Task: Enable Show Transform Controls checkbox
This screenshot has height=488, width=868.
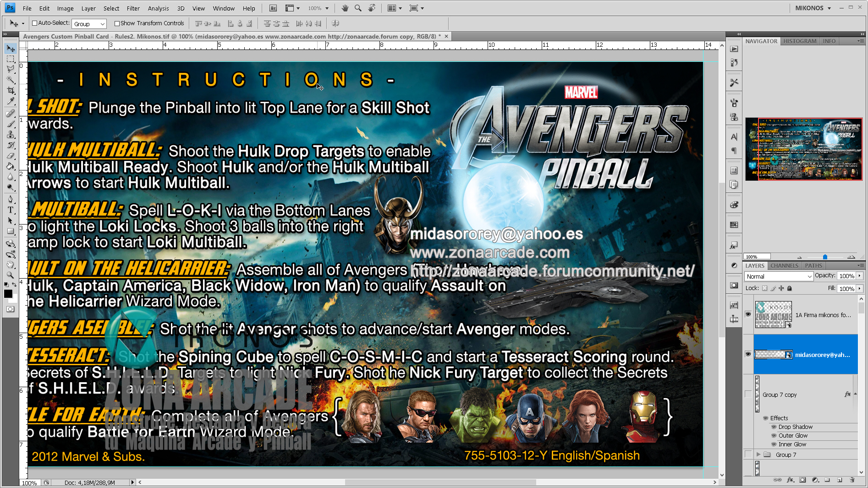Action: [x=117, y=23]
